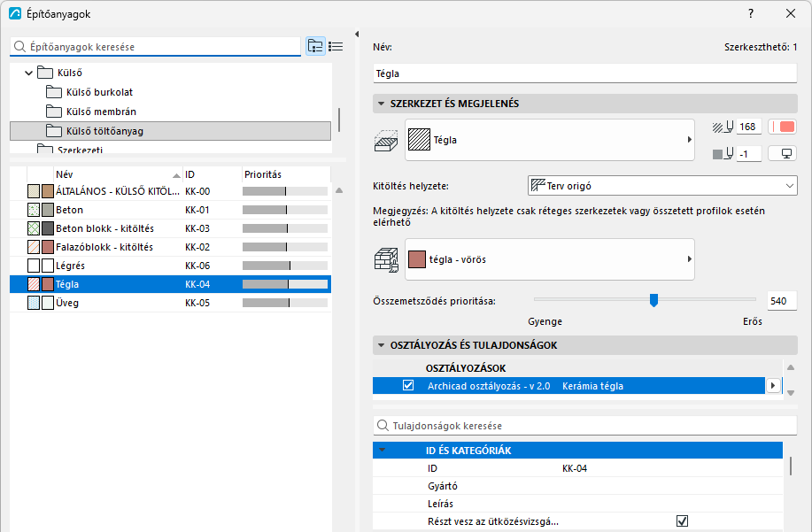The image size is (812, 532).
Task: Click the brick wall surface icon
Action: 386,259
